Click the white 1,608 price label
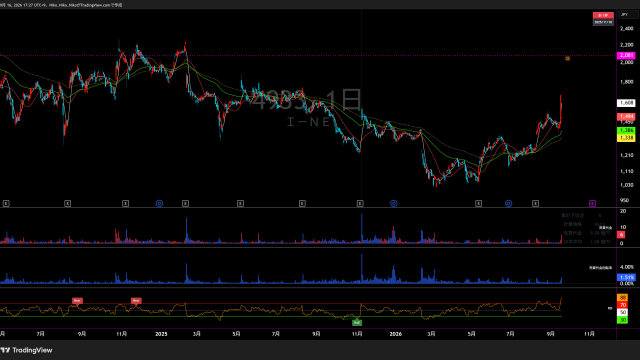This screenshot has width=640, height=360. [626, 103]
